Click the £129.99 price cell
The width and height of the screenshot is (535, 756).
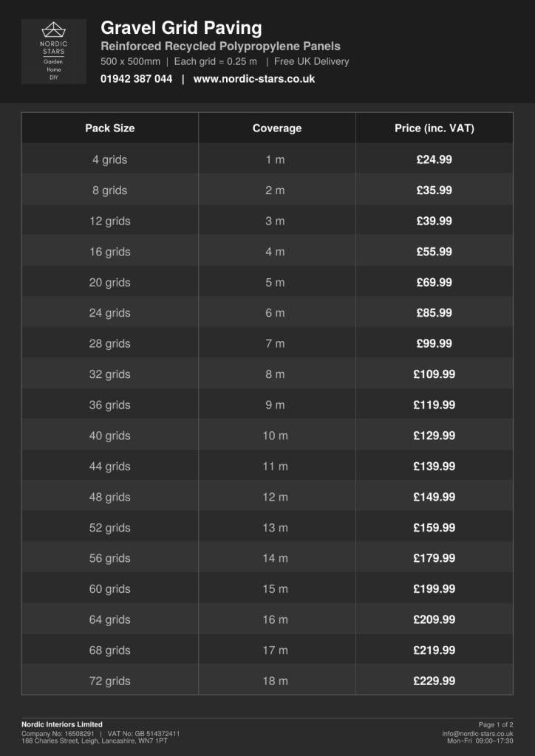pyautogui.click(x=435, y=436)
